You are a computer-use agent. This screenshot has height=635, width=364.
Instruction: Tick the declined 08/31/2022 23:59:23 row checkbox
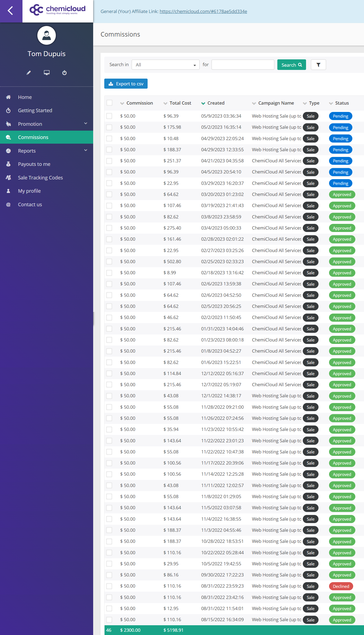coord(109,586)
